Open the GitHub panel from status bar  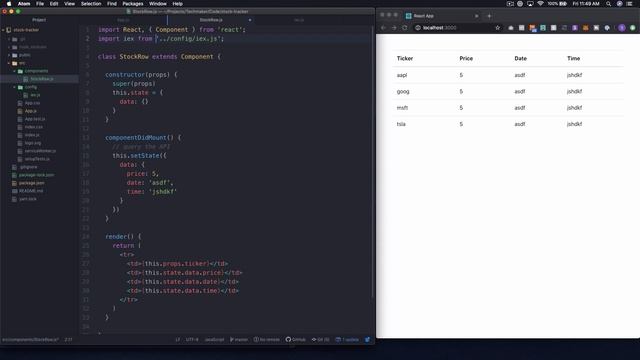(296, 340)
